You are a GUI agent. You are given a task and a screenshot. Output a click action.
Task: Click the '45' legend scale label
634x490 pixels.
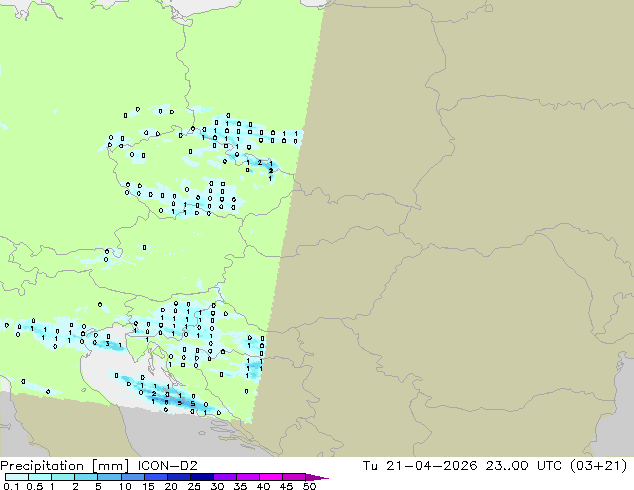(x=286, y=486)
